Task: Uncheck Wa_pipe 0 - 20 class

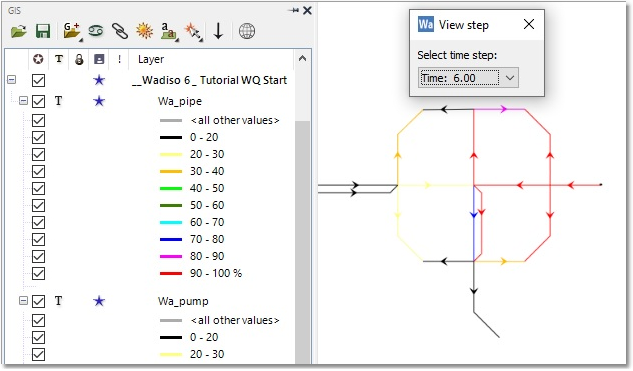Action: point(38,137)
